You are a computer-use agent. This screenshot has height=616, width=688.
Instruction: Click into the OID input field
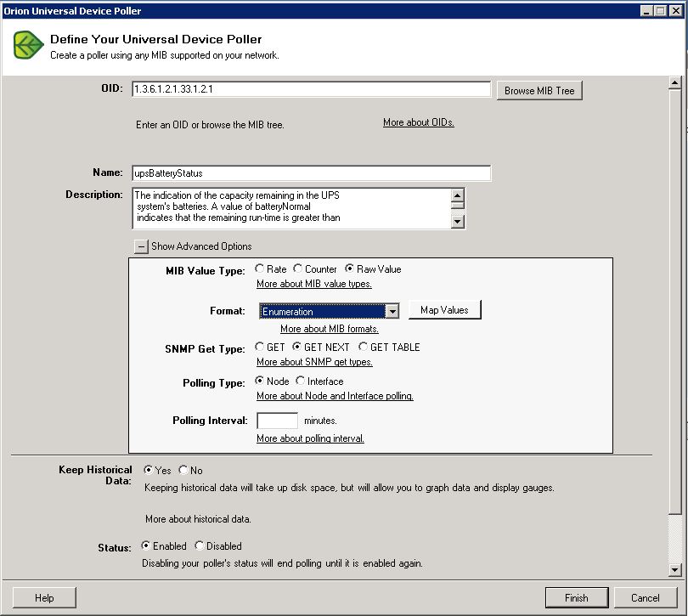[311, 89]
